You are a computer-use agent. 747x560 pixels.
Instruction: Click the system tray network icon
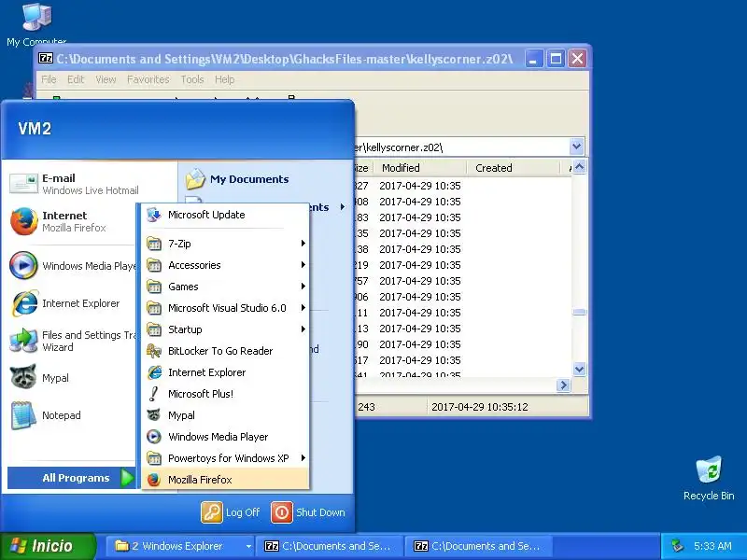[677, 546]
